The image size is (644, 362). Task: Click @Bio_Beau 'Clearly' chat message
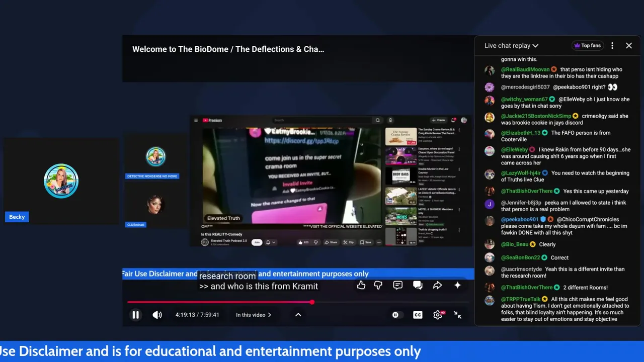(547, 244)
